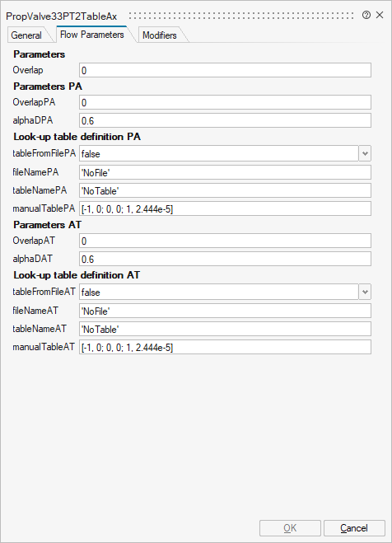Edit the alphaDPA field
Screen dimensions: 392x543
(226, 120)
